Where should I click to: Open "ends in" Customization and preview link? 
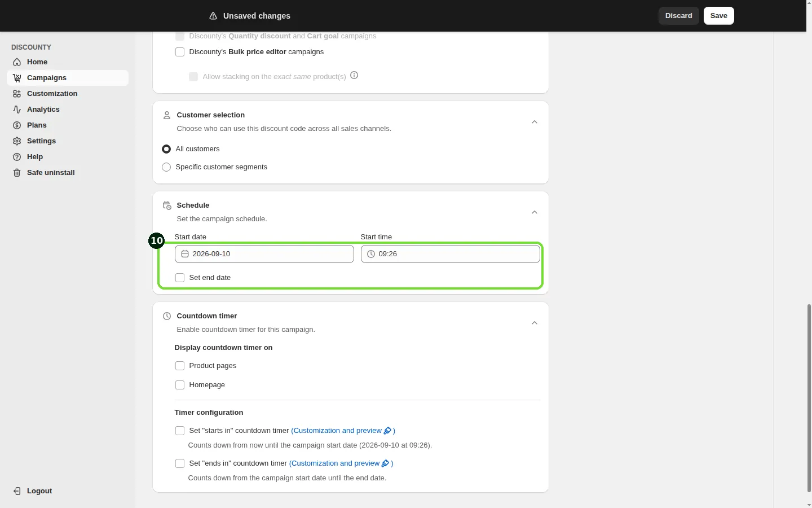pos(341,463)
